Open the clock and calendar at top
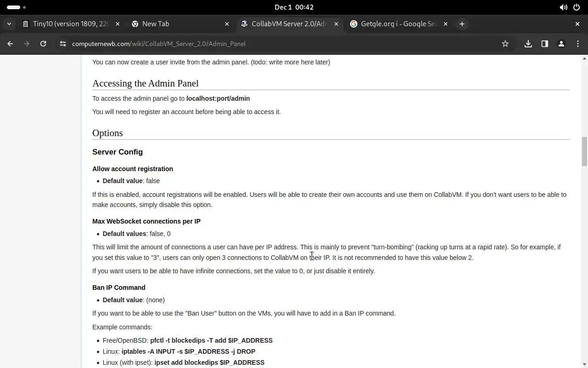 point(294,7)
